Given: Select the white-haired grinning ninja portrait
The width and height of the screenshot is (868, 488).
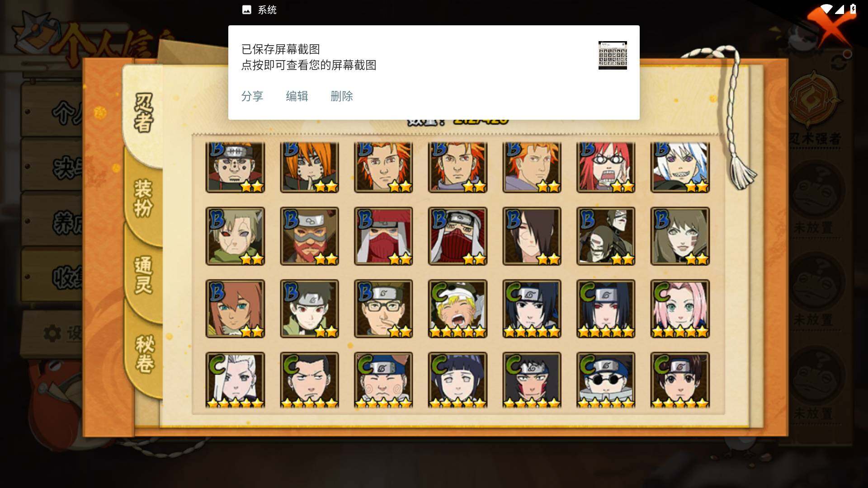Looking at the screenshot, I should coord(680,167).
